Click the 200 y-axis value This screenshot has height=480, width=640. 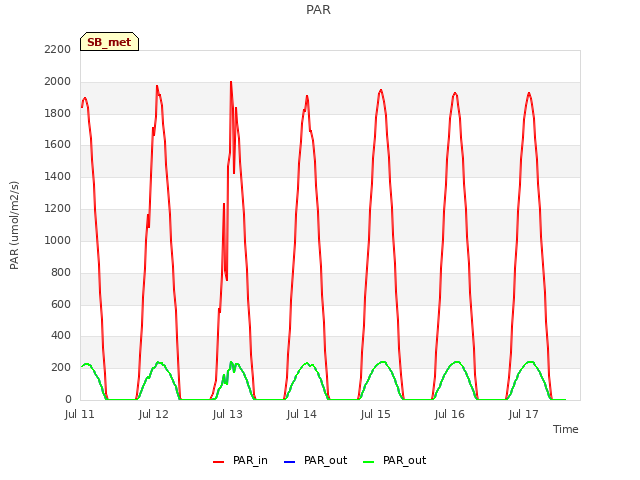(x=61, y=367)
